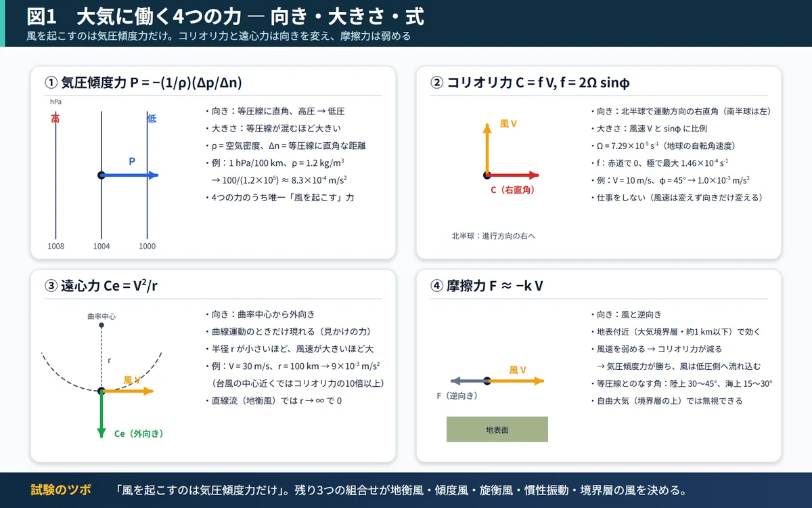
Task: Click example "例：V = 10 m/s、φ = 45°"
Action: tap(669, 180)
